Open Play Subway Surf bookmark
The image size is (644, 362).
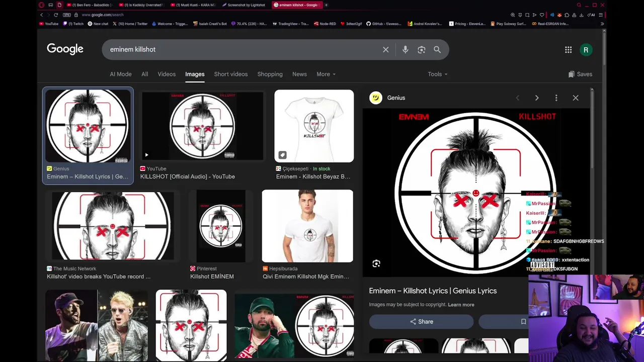click(x=509, y=24)
